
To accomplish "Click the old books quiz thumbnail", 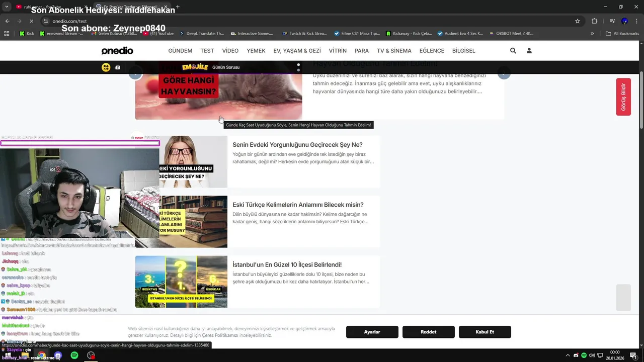I will [x=193, y=222].
